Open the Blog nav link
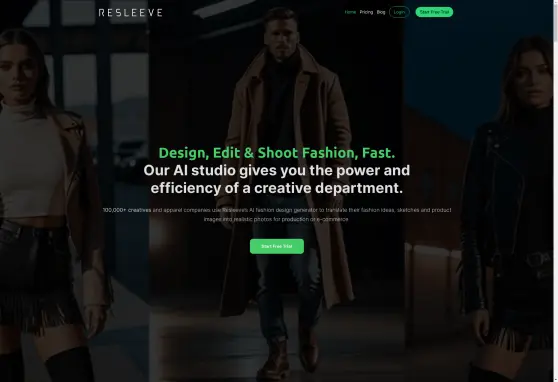 pyautogui.click(x=381, y=12)
